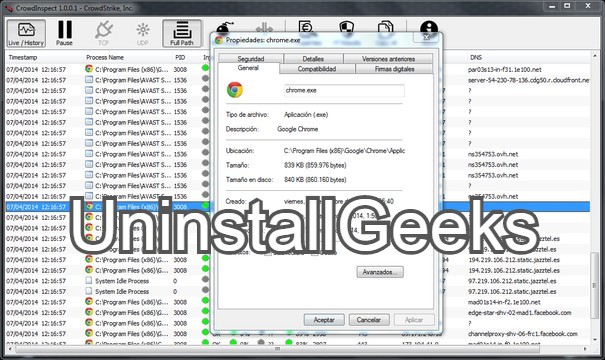Click the Ubicación path 'C:\Program Files (x86)\Google'
Viewport: 605px width, 360px height.
344,151
